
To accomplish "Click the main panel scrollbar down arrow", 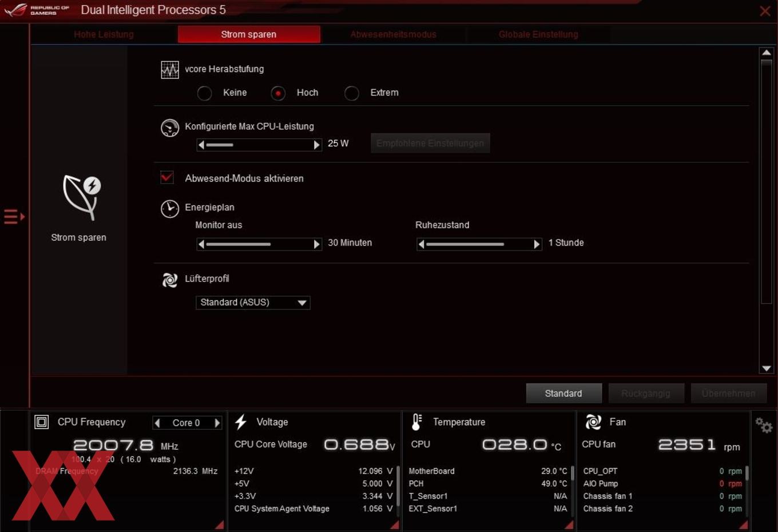I will coord(767,368).
